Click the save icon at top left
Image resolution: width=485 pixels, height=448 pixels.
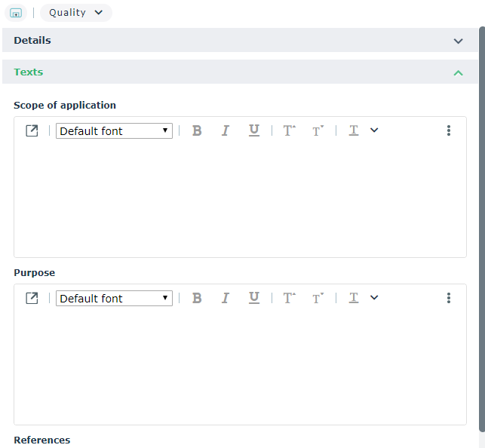[16, 13]
